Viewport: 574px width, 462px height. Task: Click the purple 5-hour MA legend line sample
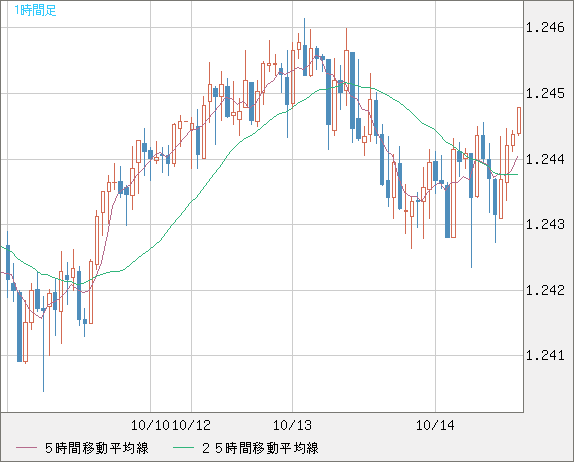[26, 448]
